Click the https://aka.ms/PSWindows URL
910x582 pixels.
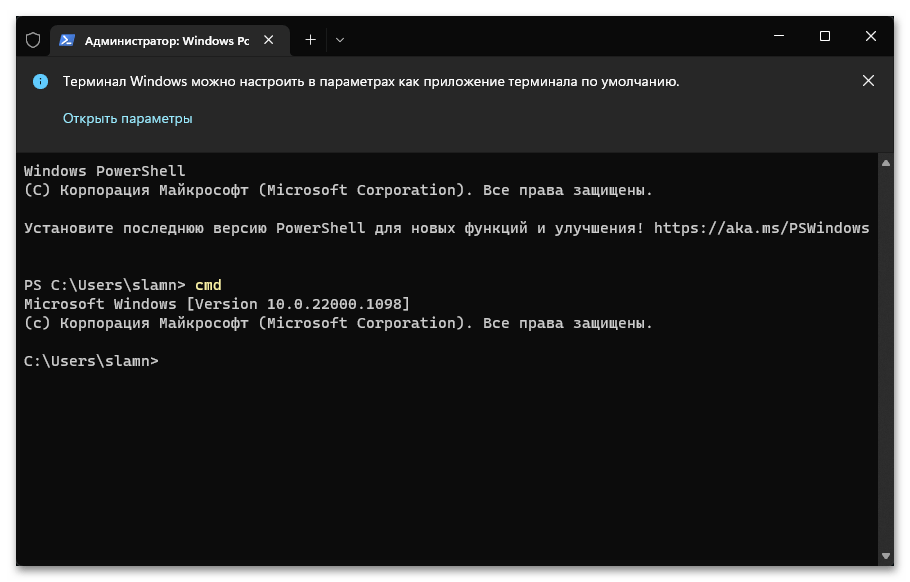coord(761,228)
